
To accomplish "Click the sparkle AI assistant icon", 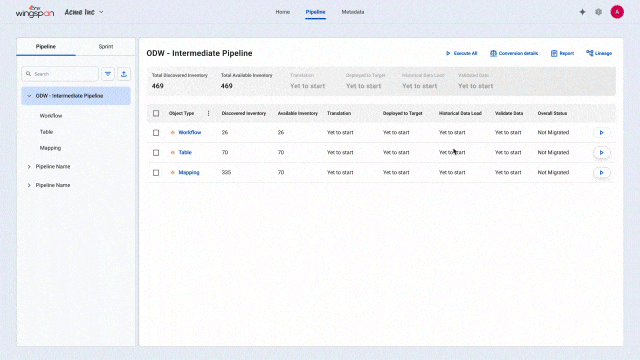I will 582,12.
